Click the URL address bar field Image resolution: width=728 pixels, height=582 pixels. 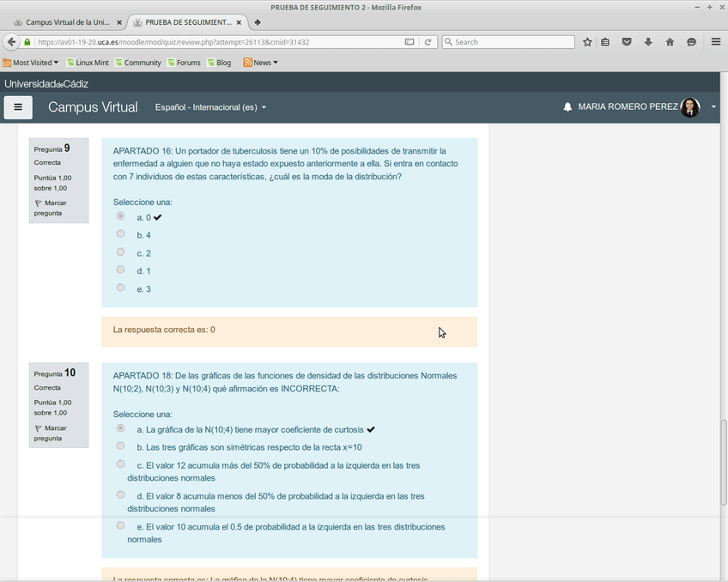218,42
